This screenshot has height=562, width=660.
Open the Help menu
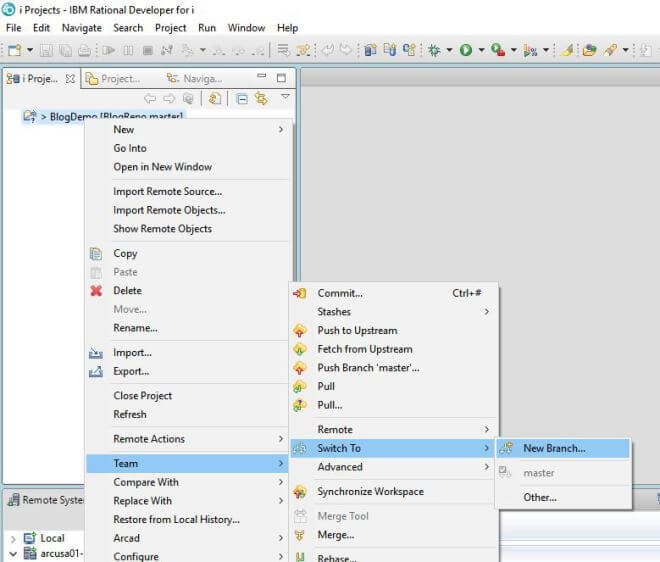[x=287, y=28]
